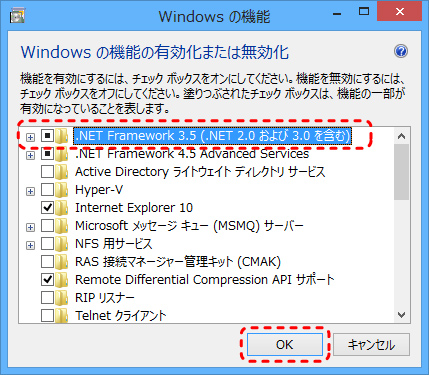The height and width of the screenshot is (375, 429).
Task: Select the .NET Framework 3.5 row text
Action: point(212,136)
